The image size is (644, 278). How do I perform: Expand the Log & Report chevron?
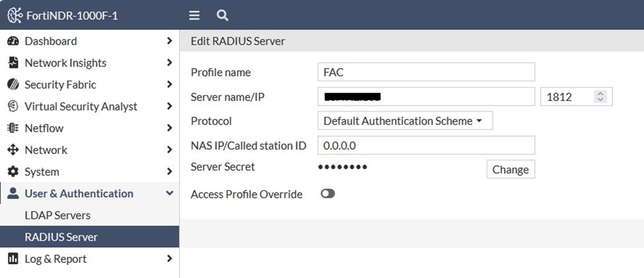(169, 259)
